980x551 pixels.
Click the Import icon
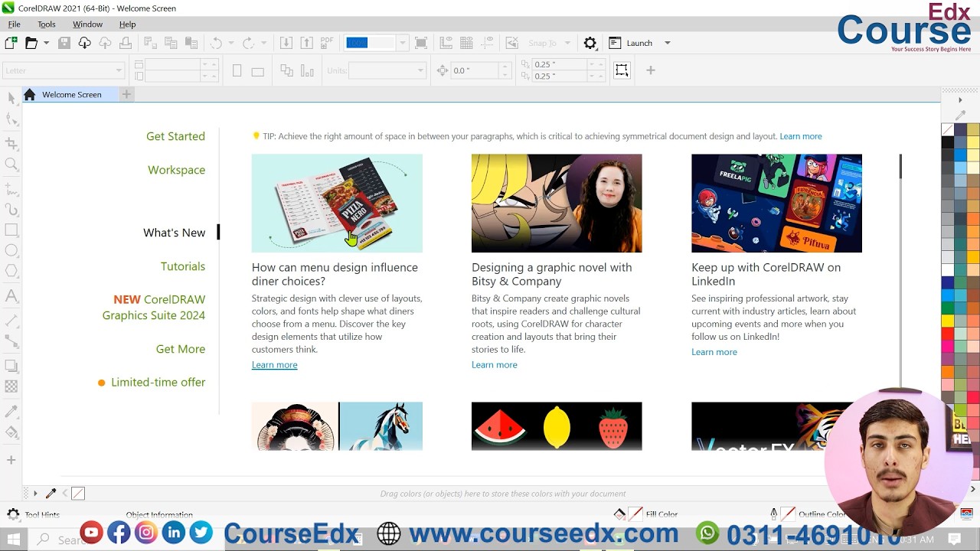point(286,43)
